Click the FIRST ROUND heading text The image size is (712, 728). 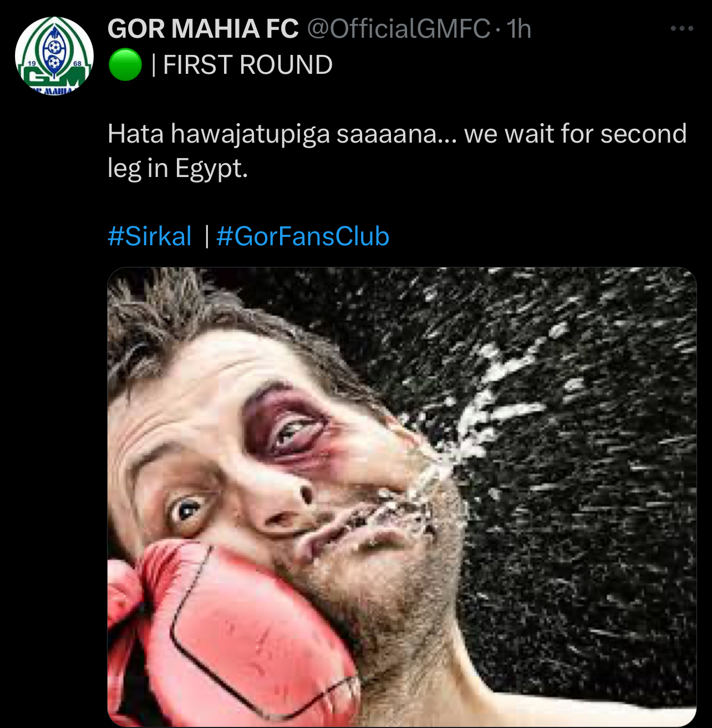248,65
